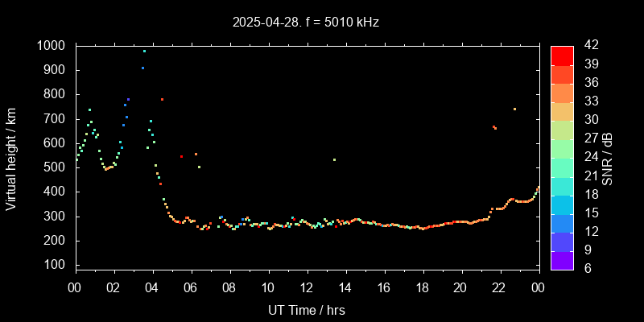Select the blue colorbar band between 12 and 15
This screenshot has width=644, height=322.
(562, 223)
